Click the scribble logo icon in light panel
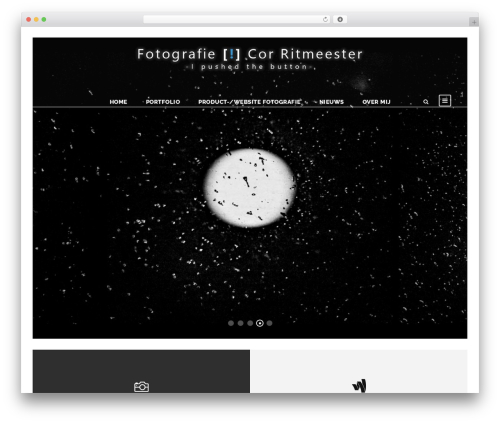500x423 pixels. point(359,386)
